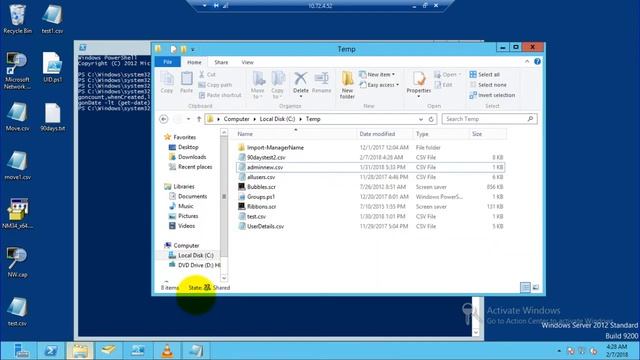Expand the address bar history dropdown

421,119
